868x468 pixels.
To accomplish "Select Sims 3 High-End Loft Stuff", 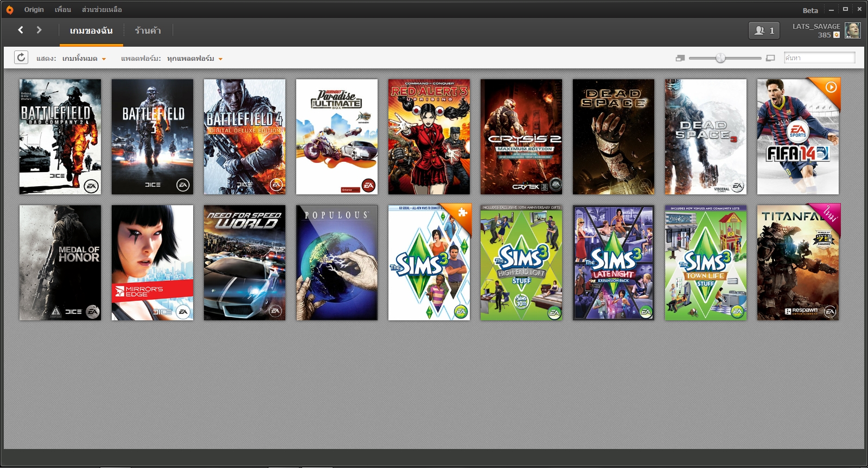I will point(521,263).
